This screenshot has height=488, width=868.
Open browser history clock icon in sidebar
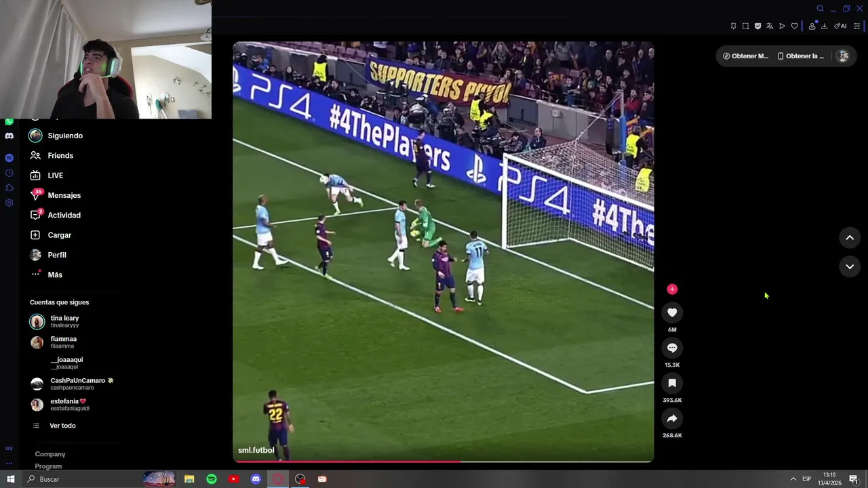[x=9, y=173]
